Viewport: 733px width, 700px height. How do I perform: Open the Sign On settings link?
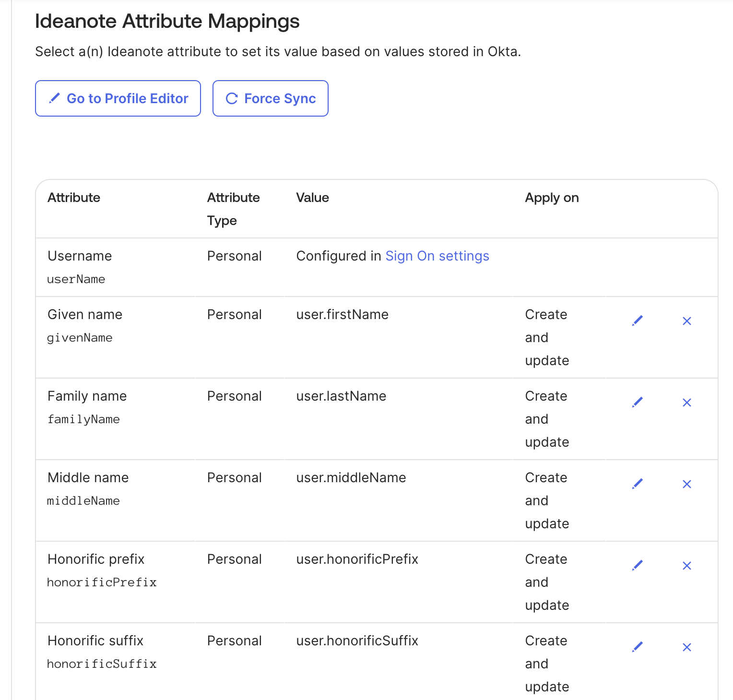click(x=437, y=256)
